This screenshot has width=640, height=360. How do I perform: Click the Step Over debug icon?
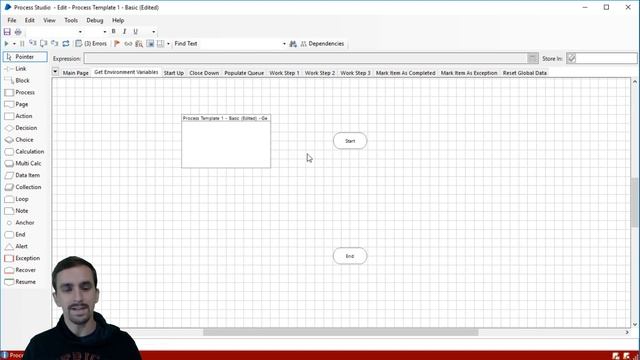click(x=43, y=43)
